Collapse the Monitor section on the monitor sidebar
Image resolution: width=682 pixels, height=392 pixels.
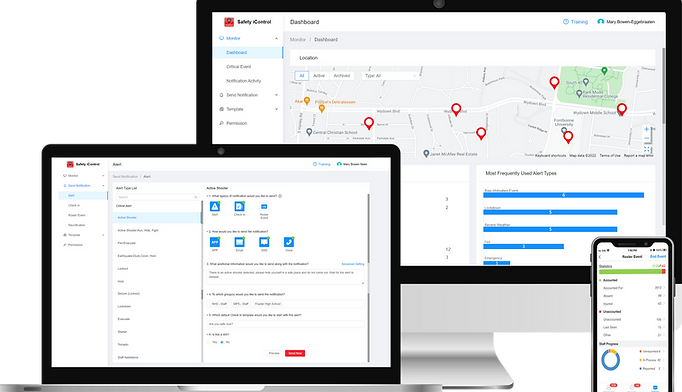pos(276,39)
